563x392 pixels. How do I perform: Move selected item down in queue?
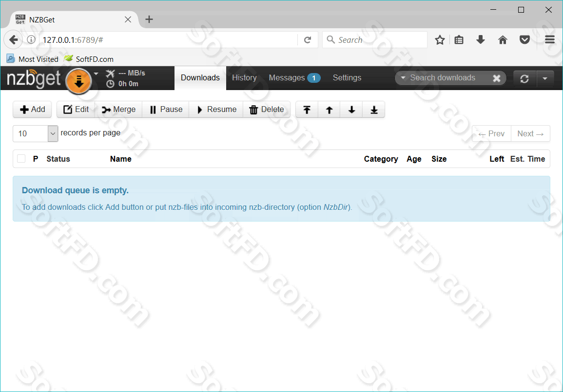tap(352, 110)
